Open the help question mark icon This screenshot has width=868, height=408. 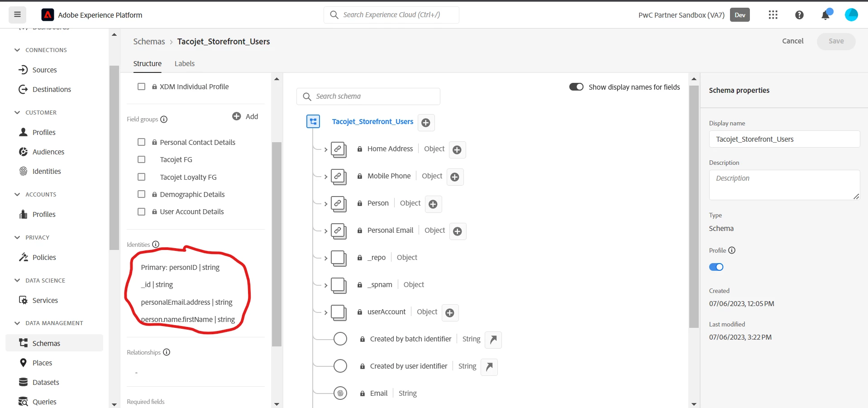pos(799,15)
